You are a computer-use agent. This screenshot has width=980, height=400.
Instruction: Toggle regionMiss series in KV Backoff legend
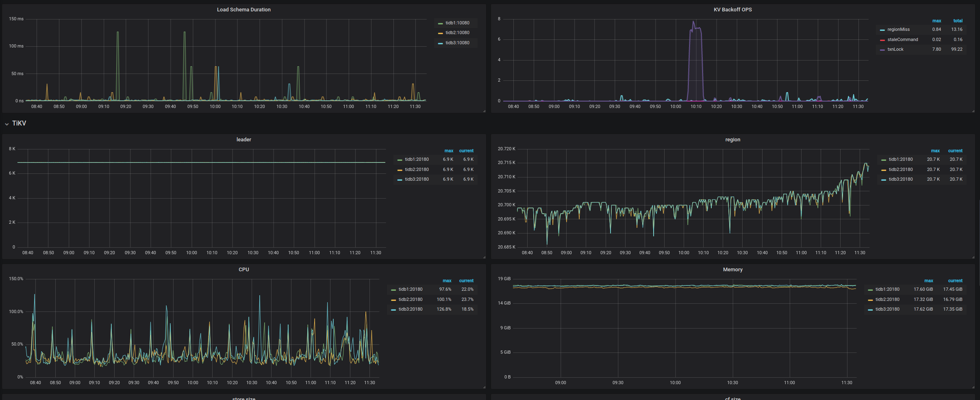coord(898,30)
